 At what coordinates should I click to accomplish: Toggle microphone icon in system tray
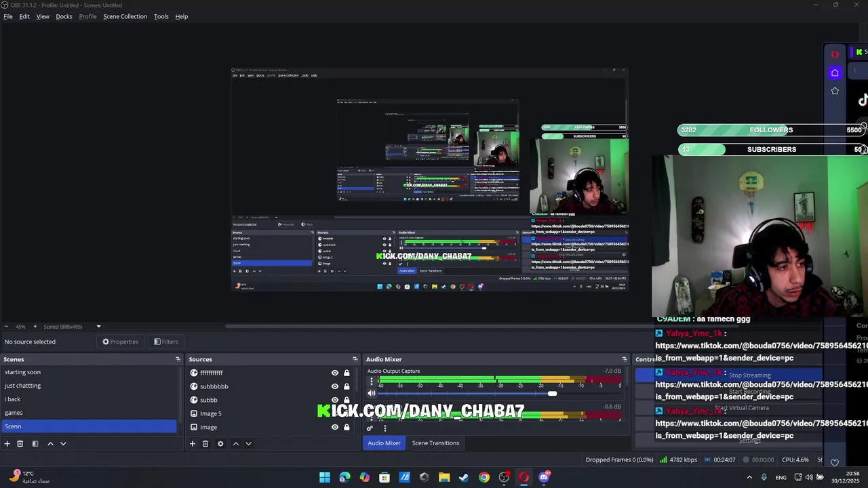pyautogui.click(x=764, y=477)
